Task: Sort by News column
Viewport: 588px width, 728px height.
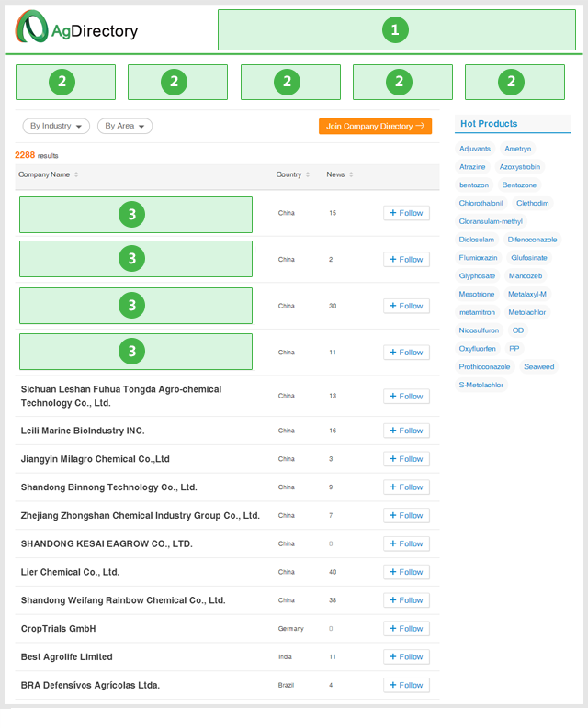Action: 339,174
